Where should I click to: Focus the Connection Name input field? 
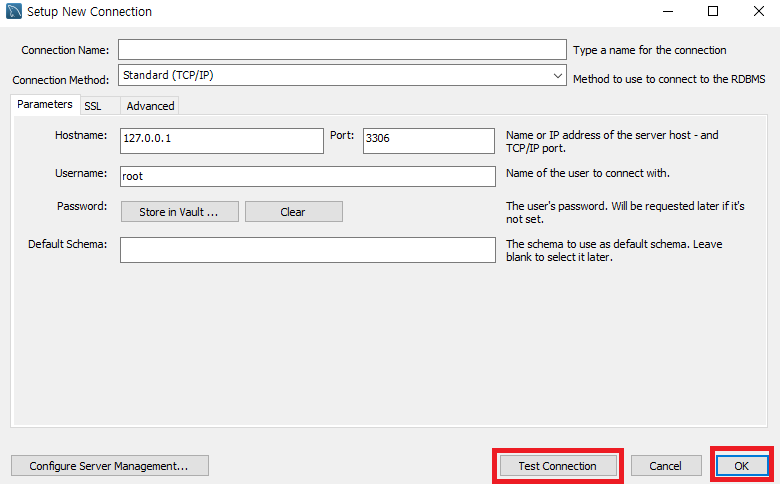click(x=342, y=50)
